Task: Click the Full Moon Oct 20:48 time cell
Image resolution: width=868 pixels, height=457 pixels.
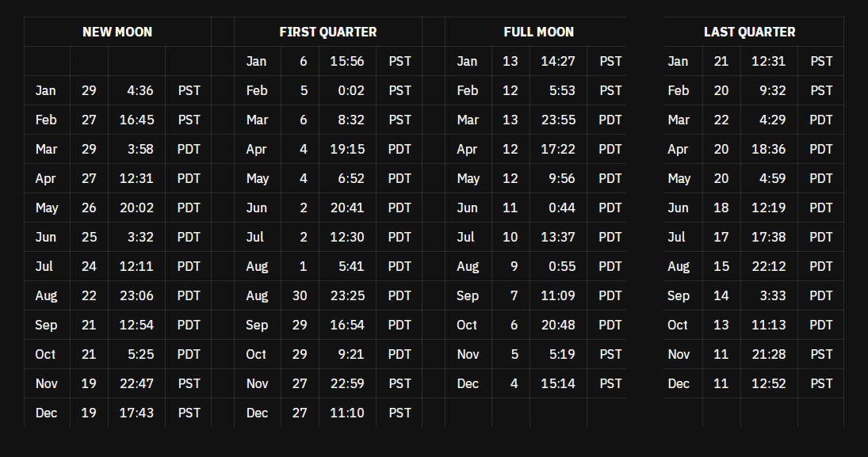Action: (558, 326)
